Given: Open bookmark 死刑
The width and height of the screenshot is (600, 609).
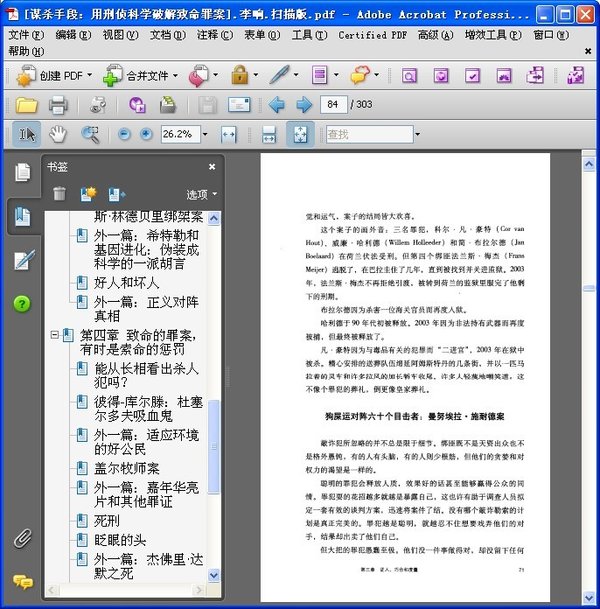Looking at the screenshot, I should (106, 521).
